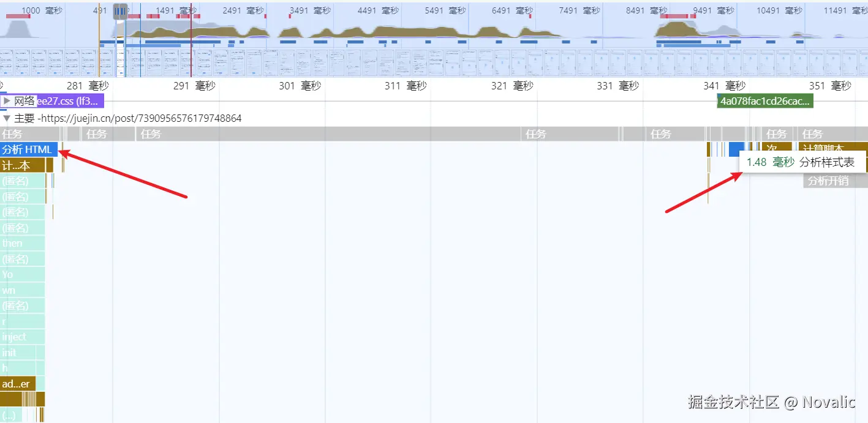Select the Yo entry in call stack
868x423 pixels.
[x=9, y=274]
